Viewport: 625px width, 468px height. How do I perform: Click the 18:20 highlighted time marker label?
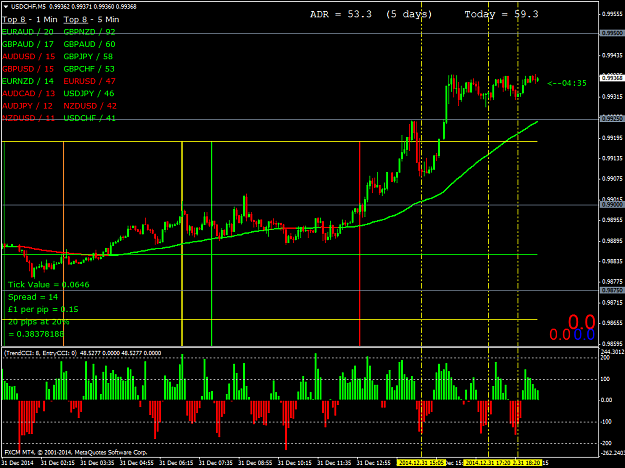tap(527, 463)
